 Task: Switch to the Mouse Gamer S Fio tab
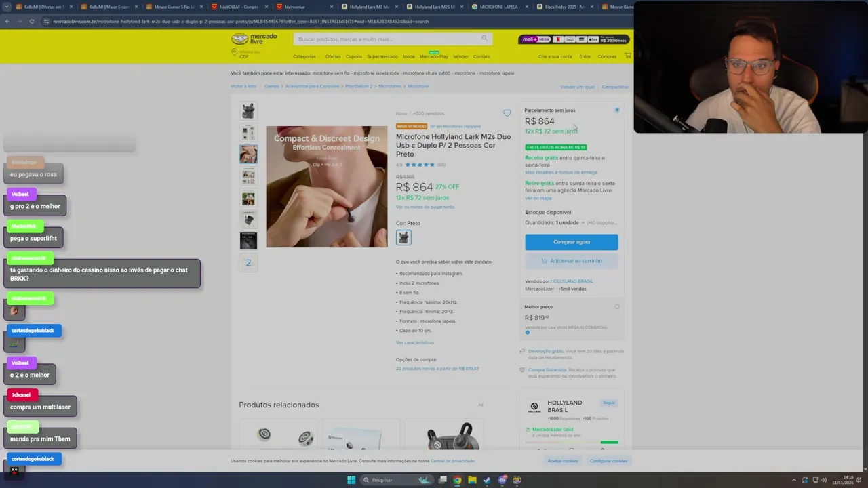pyautogui.click(x=173, y=7)
